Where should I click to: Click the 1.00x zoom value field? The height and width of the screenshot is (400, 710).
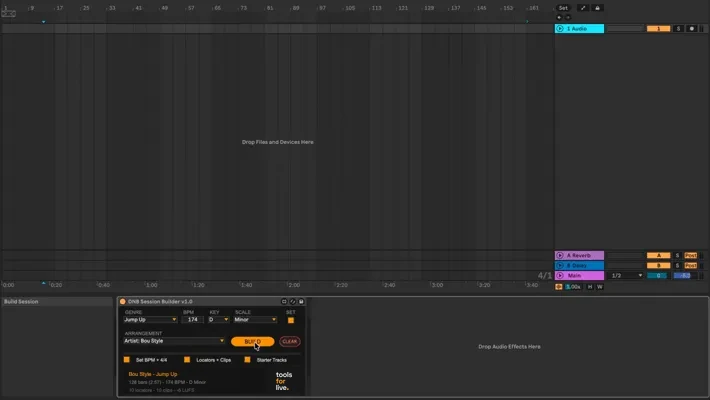(x=573, y=287)
